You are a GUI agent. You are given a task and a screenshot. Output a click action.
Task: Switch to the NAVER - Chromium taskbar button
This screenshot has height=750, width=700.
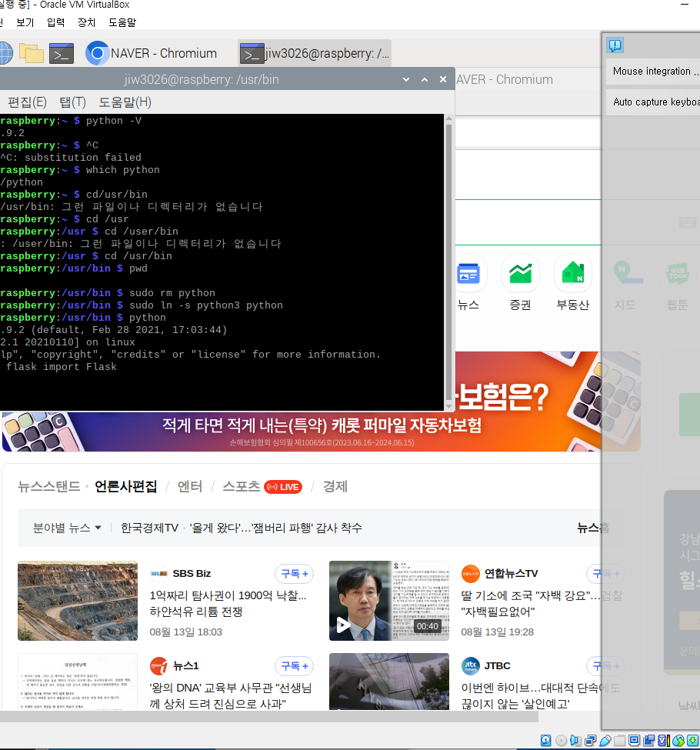click(x=152, y=53)
